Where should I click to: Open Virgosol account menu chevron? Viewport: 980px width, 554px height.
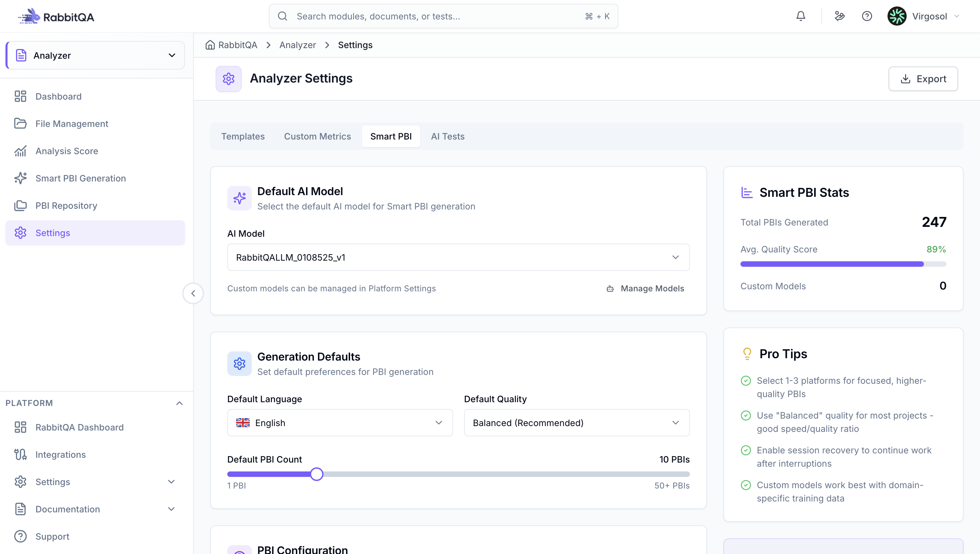(x=957, y=16)
